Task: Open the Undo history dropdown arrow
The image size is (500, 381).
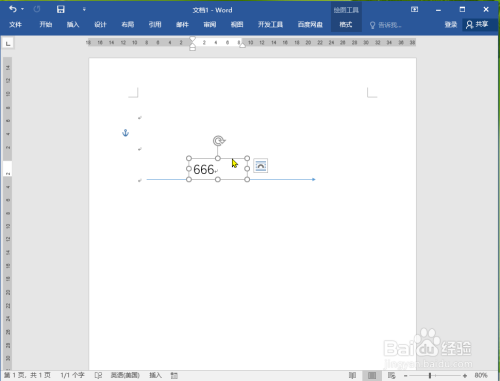Action: 23,9
